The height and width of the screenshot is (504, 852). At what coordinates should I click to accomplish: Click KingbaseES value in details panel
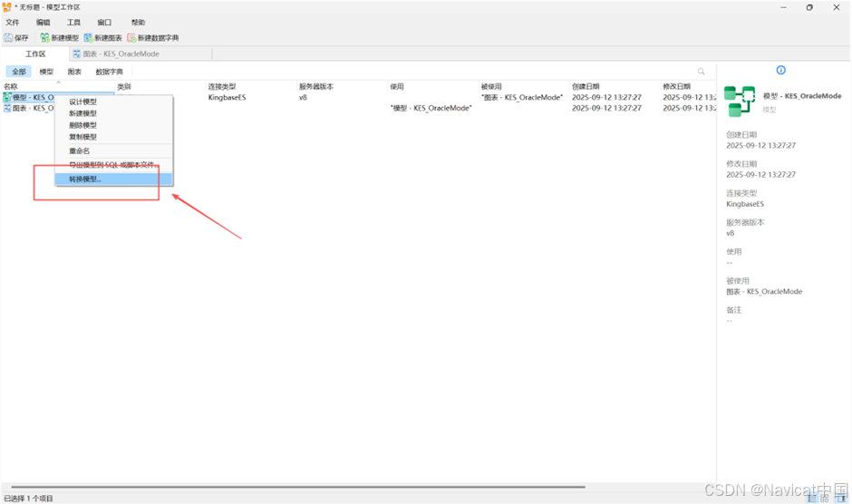[x=745, y=204]
